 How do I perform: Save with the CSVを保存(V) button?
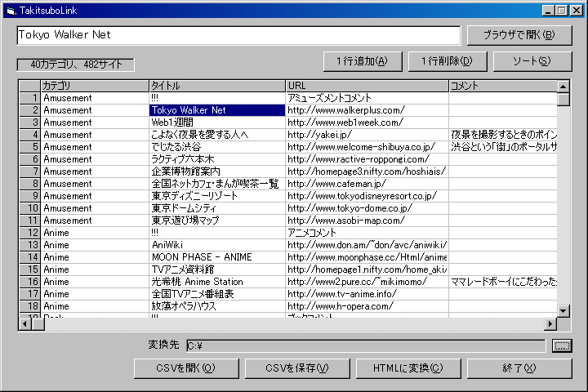(x=296, y=368)
